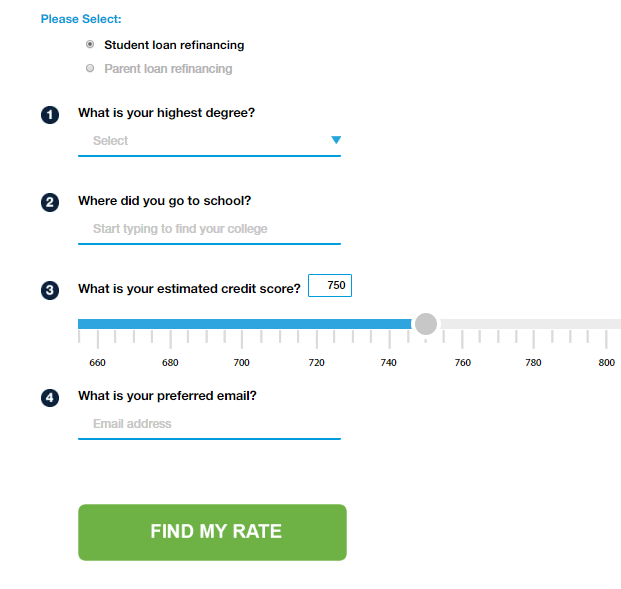Click the step 4 number badge
621x589 pixels.
(x=50, y=398)
